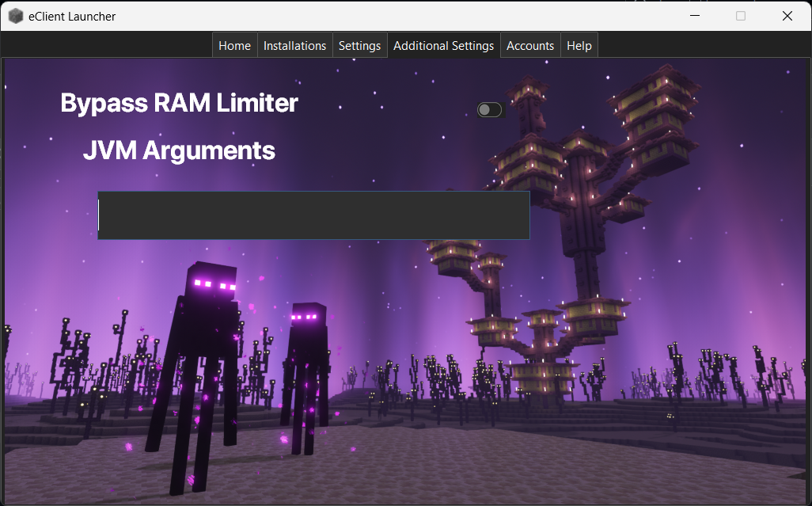
Task: Click the eClient Launcher cube icon
Action: click(x=15, y=15)
